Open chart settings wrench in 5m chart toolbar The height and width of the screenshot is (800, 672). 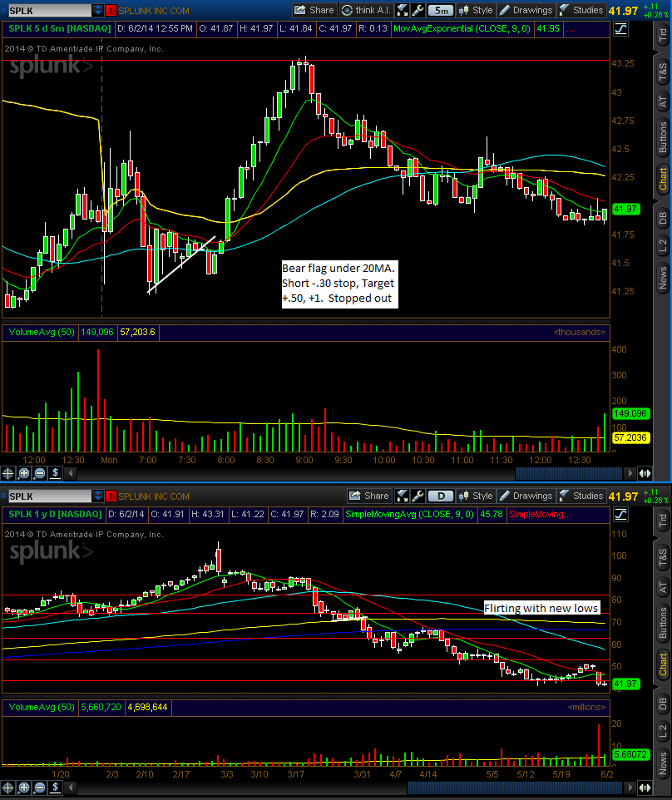(x=418, y=10)
